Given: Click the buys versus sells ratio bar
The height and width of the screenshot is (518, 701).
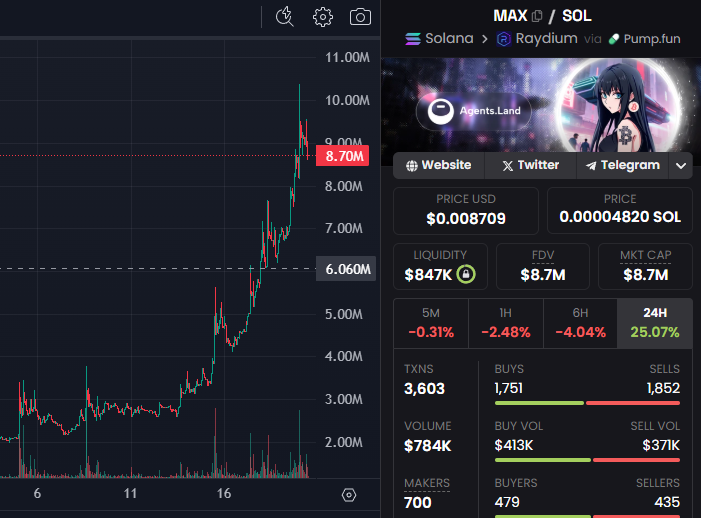Looking at the screenshot, I should (x=587, y=403).
